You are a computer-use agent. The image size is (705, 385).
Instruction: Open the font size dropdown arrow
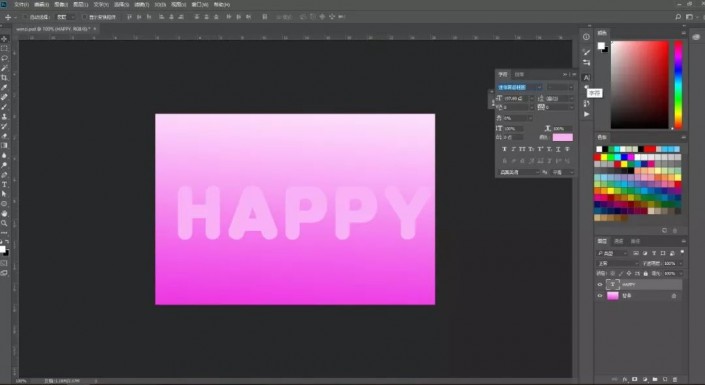tap(531, 98)
